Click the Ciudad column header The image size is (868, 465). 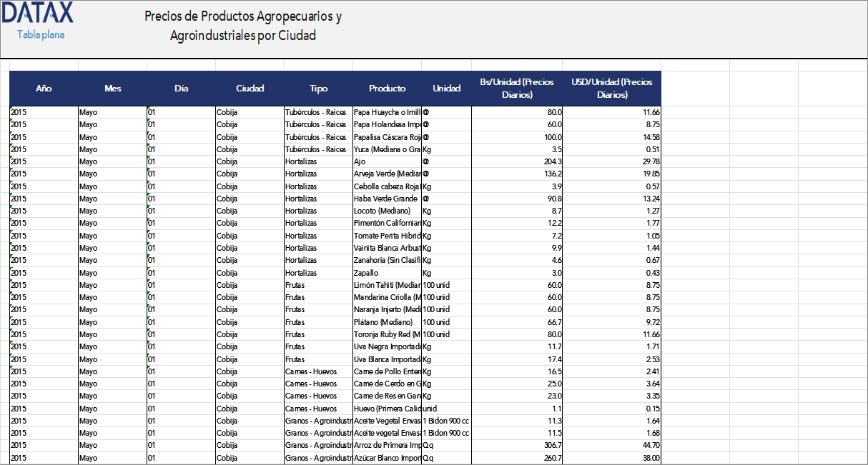250,88
